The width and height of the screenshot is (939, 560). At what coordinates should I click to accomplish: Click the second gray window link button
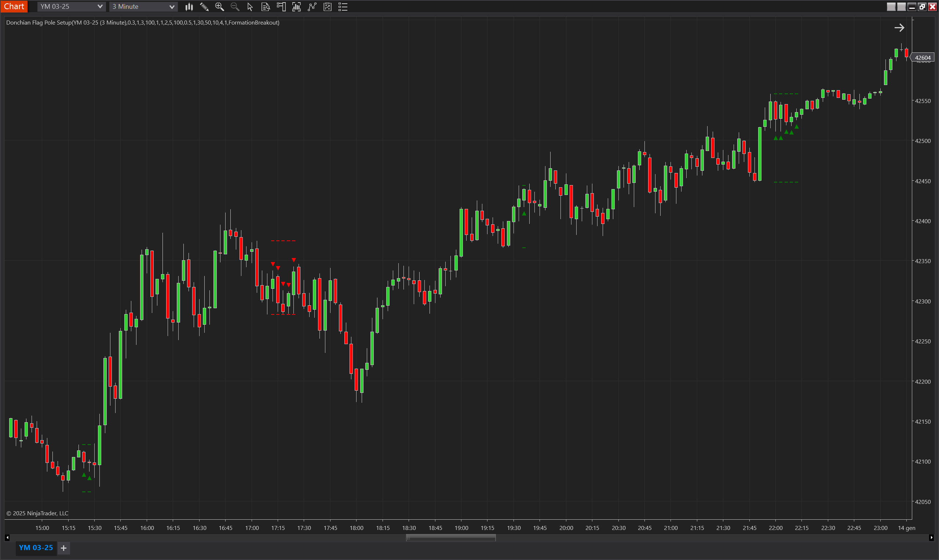coord(901,7)
